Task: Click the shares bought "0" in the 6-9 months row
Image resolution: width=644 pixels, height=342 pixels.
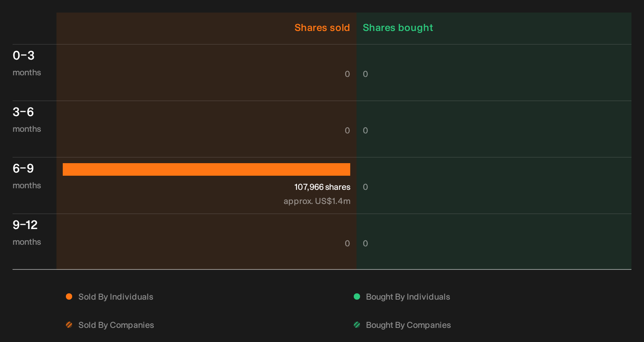Action: coord(365,187)
